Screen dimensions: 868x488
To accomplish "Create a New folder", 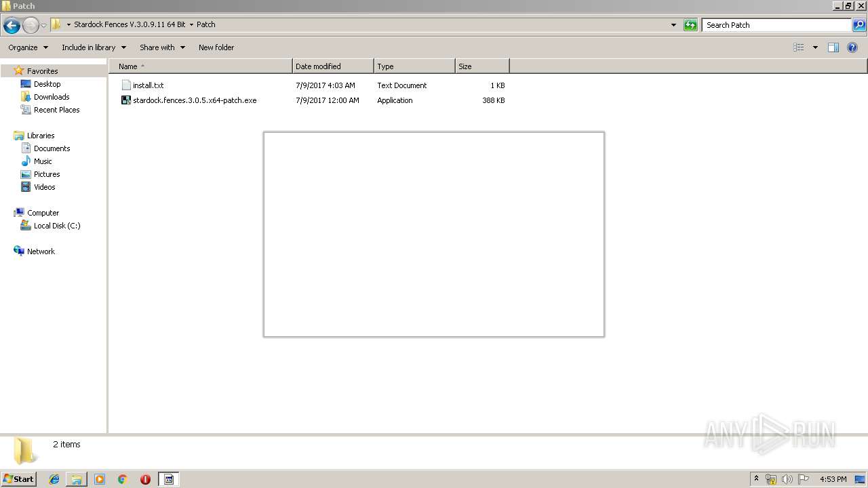I will coord(216,47).
